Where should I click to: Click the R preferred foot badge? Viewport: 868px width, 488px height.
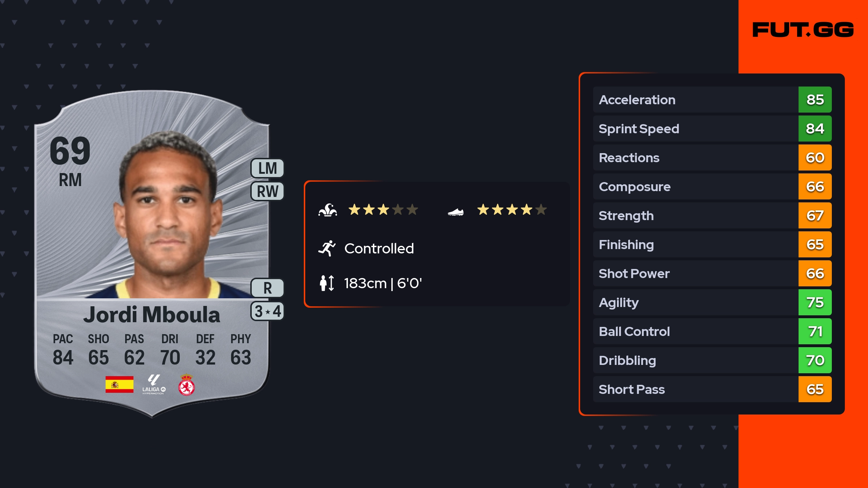click(x=267, y=288)
